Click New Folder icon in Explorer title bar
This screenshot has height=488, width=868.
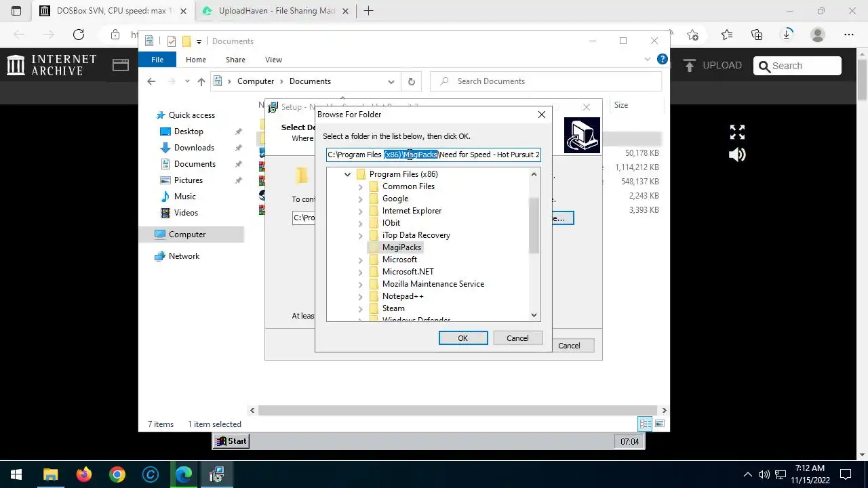[186, 41]
